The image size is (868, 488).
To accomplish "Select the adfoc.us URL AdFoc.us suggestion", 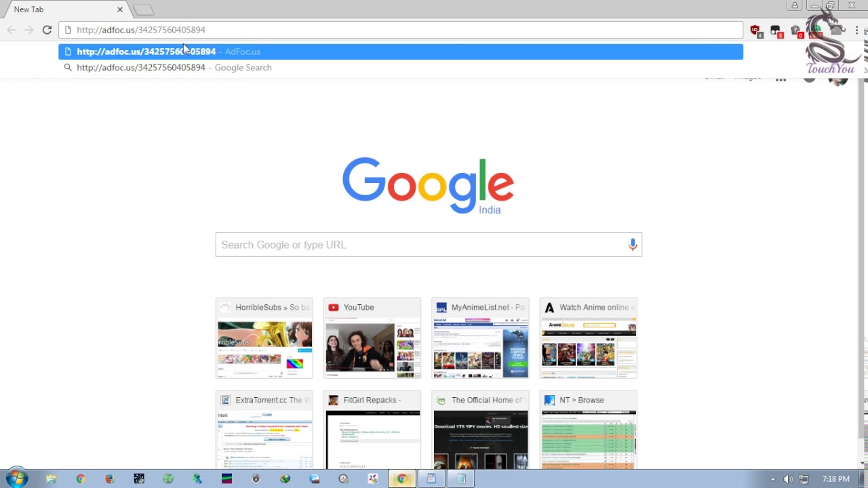I will tap(400, 52).
